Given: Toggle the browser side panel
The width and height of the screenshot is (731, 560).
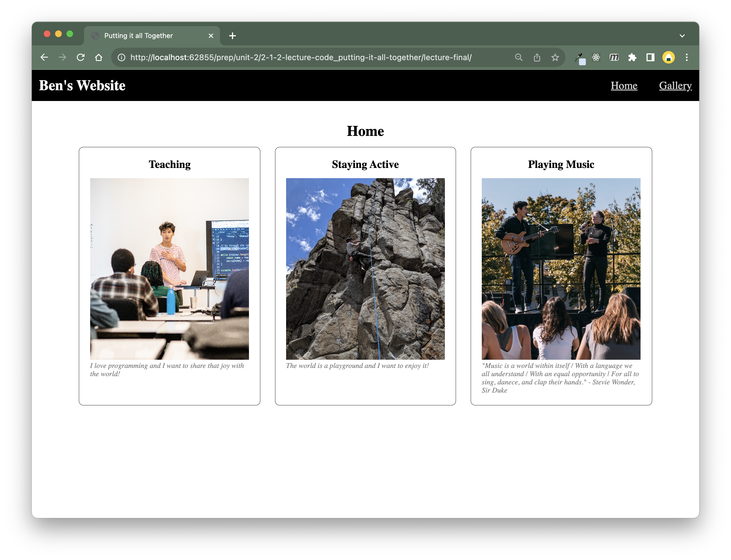Looking at the screenshot, I should point(650,57).
